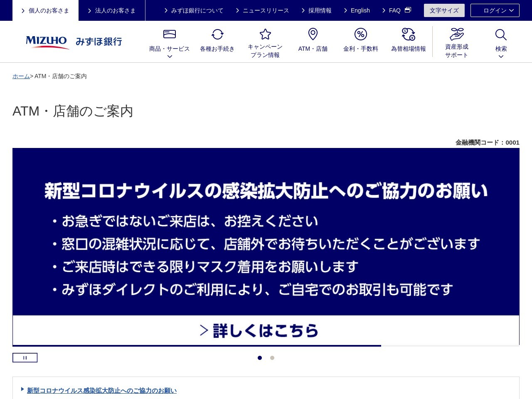Select the first carousel dot
The width and height of the screenshot is (532, 399).
pos(260,358)
